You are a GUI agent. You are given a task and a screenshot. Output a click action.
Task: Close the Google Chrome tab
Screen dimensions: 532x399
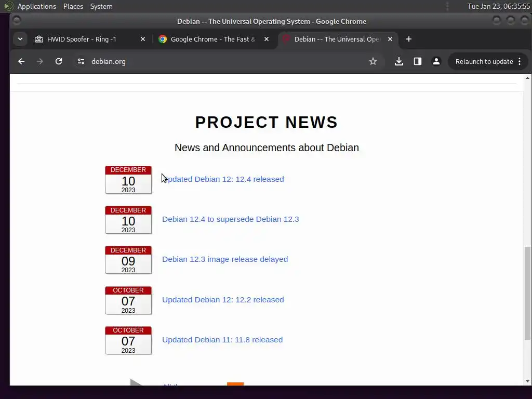click(x=267, y=39)
